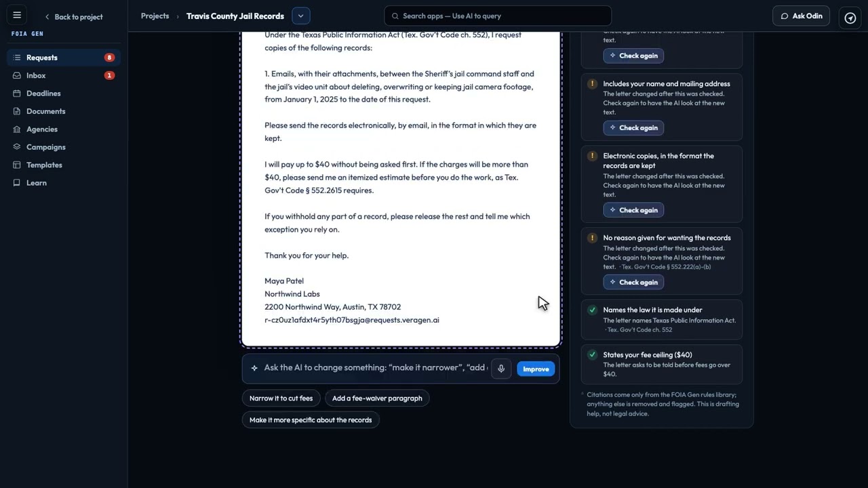
Task: Click the Campaigns layers icon
Action: [x=17, y=147]
